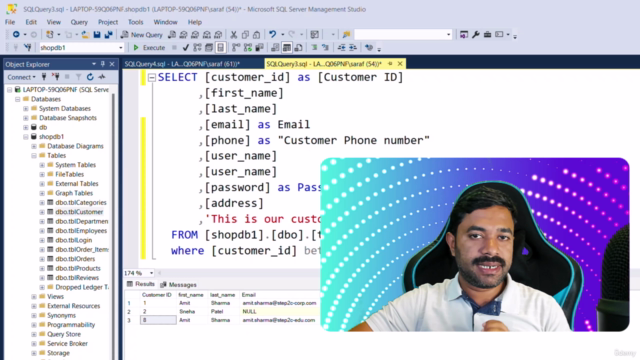Click the Disconnect icon in Object Explorer toolbar

pos(56,77)
